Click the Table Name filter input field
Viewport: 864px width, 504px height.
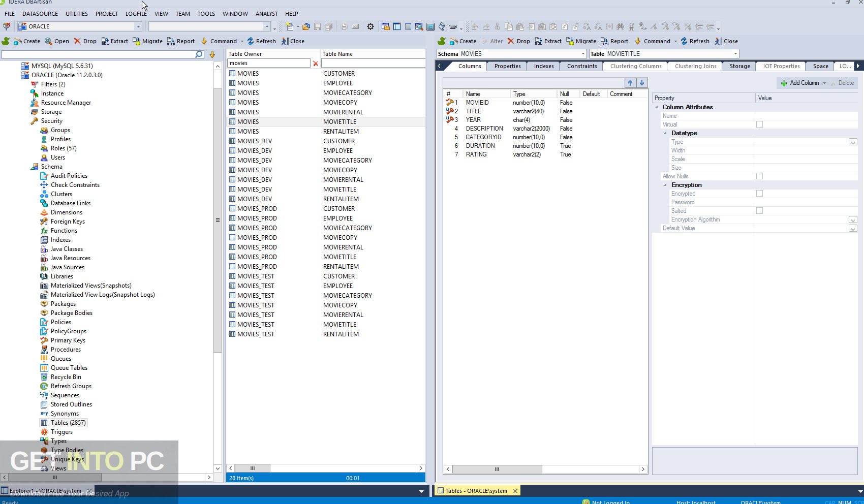[x=373, y=63]
